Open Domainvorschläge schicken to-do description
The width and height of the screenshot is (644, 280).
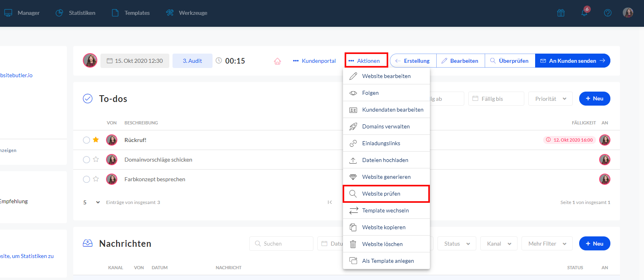pyautogui.click(x=158, y=160)
